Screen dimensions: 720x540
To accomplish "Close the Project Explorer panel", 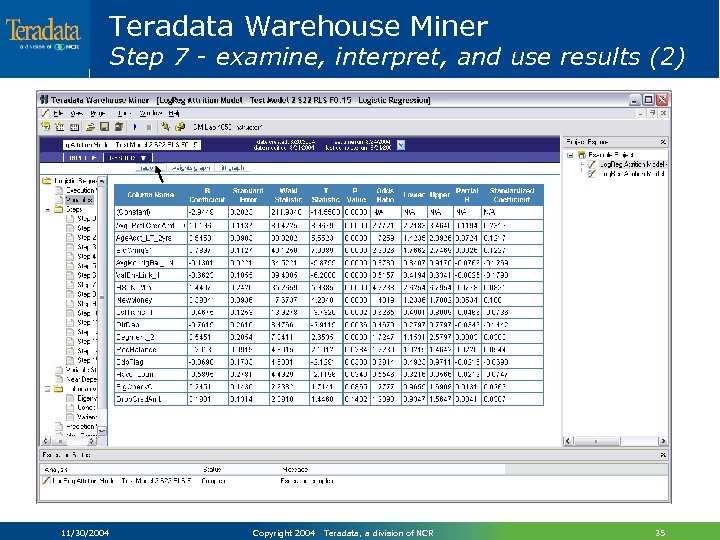I will (663, 142).
